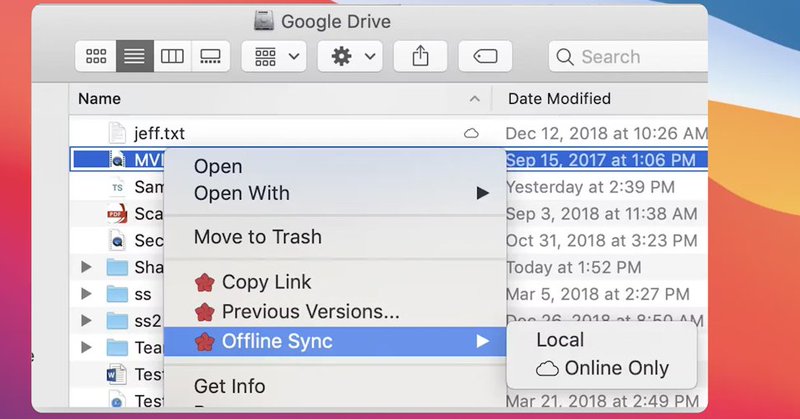Click the ss2 folder icon
The image size is (800, 419).
tap(117, 321)
